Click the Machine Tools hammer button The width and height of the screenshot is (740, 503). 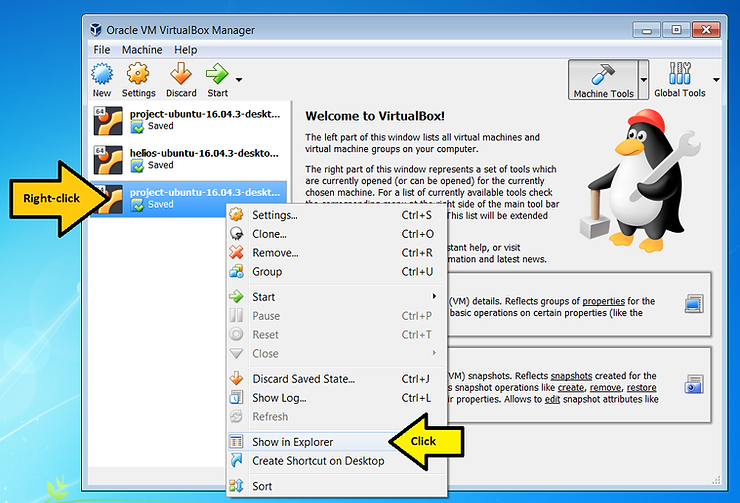click(x=604, y=80)
